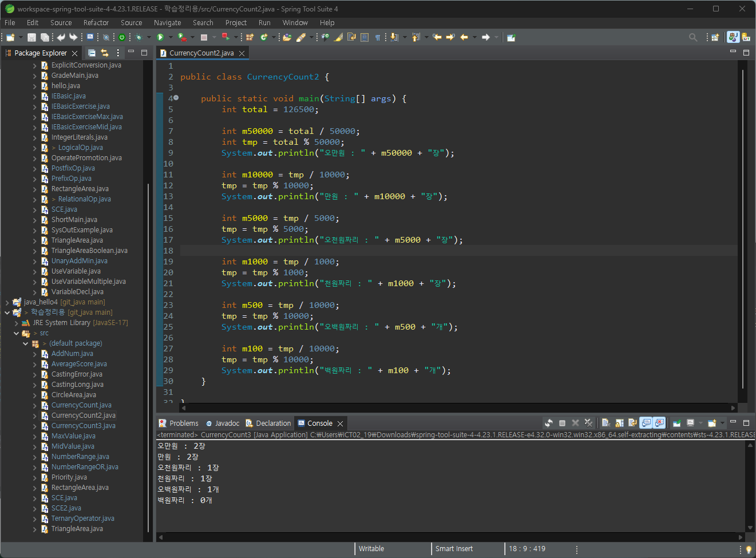
Task: Toggle Word Wrap in Console
Action: (x=632, y=423)
